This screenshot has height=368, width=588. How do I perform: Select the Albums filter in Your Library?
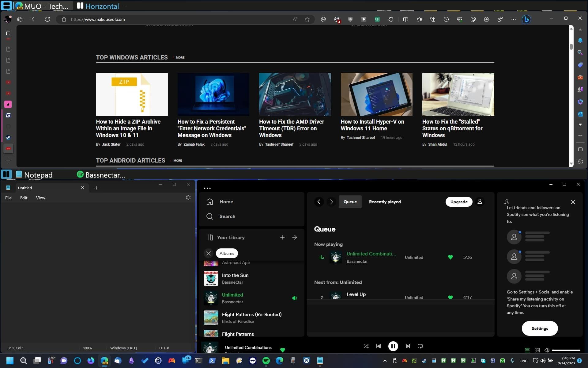point(227,253)
